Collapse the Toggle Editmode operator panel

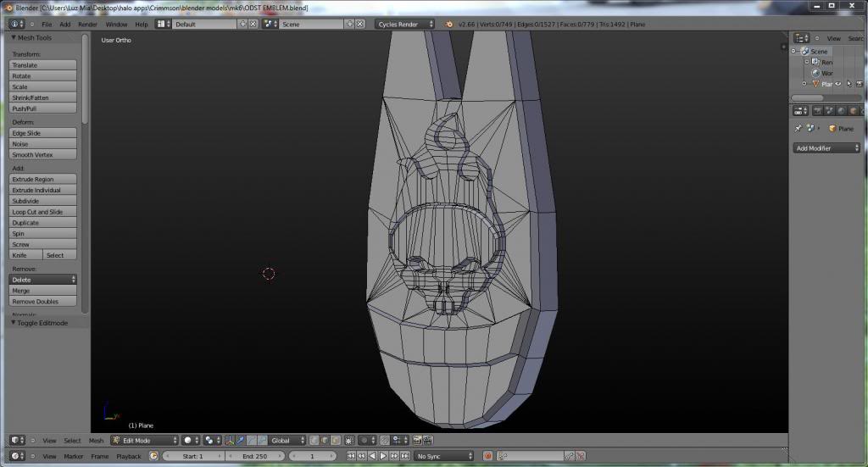(x=14, y=323)
